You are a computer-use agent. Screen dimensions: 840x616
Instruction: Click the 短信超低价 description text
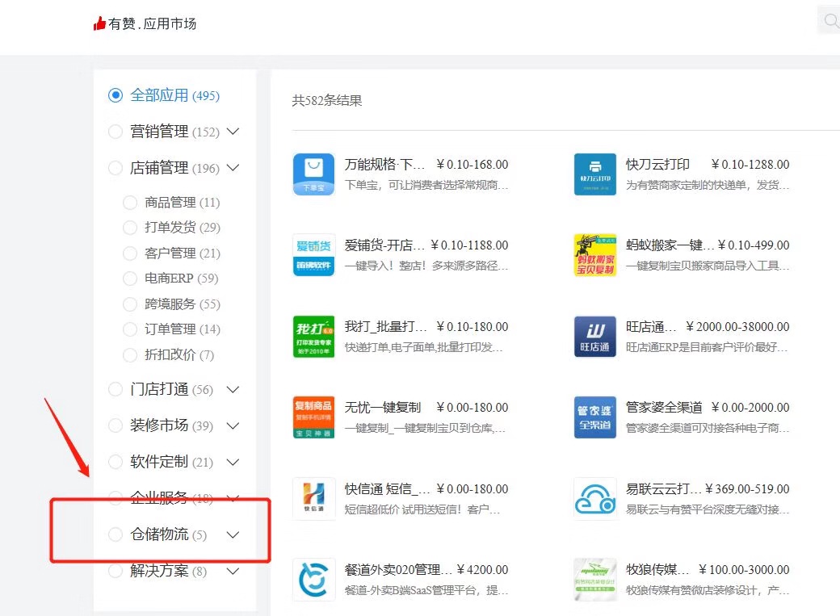click(422, 509)
